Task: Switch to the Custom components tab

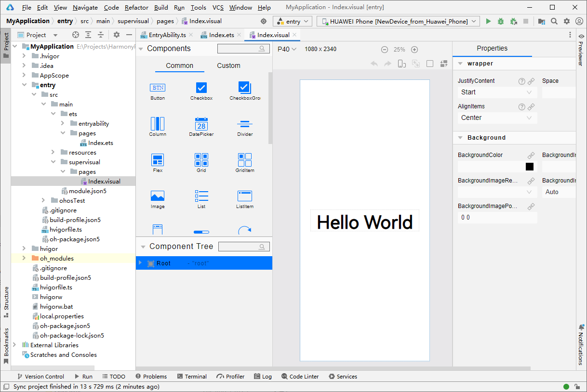Action: [x=228, y=65]
